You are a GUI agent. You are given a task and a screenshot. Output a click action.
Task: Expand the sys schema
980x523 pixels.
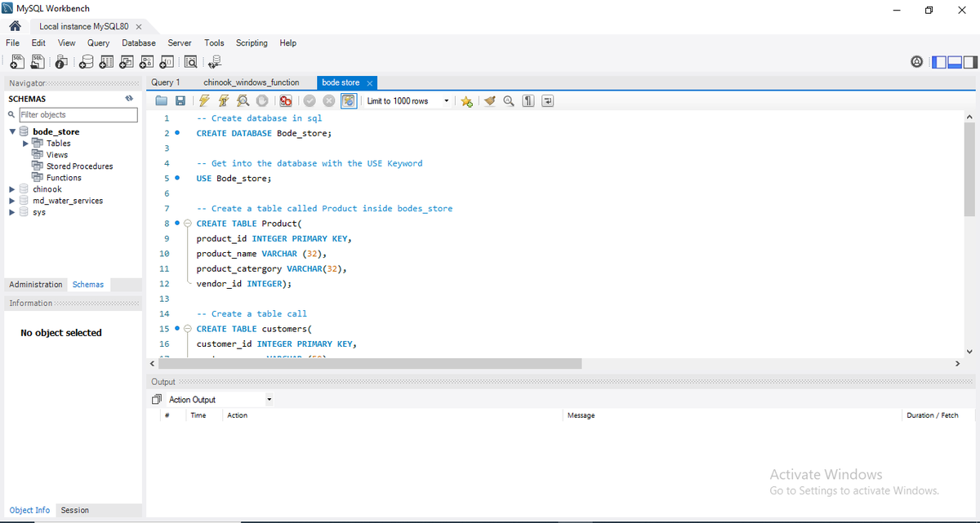coord(12,212)
